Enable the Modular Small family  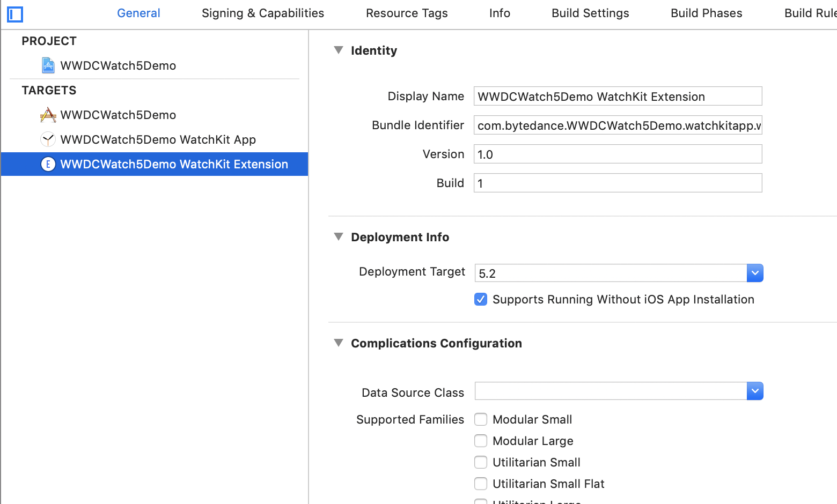pyautogui.click(x=481, y=419)
